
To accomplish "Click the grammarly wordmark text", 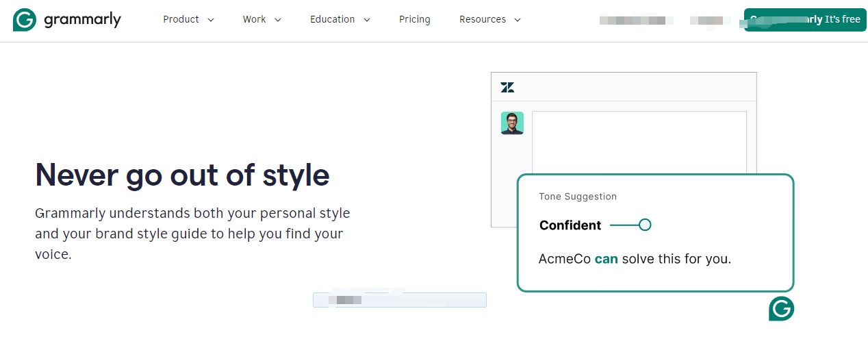I will tap(82, 21).
